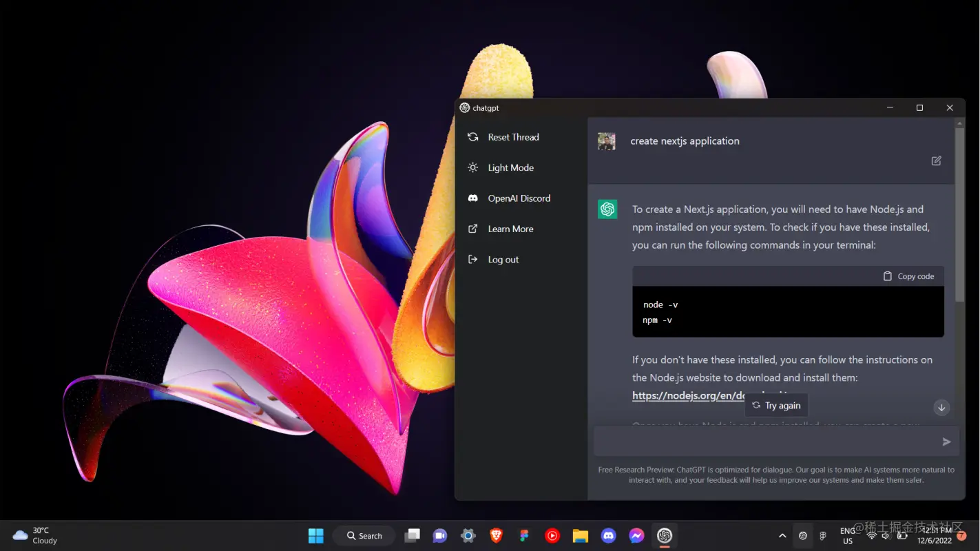Image resolution: width=980 pixels, height=551 pixels.
Task: Show hidden system tray icons
Action: (782, 536)
